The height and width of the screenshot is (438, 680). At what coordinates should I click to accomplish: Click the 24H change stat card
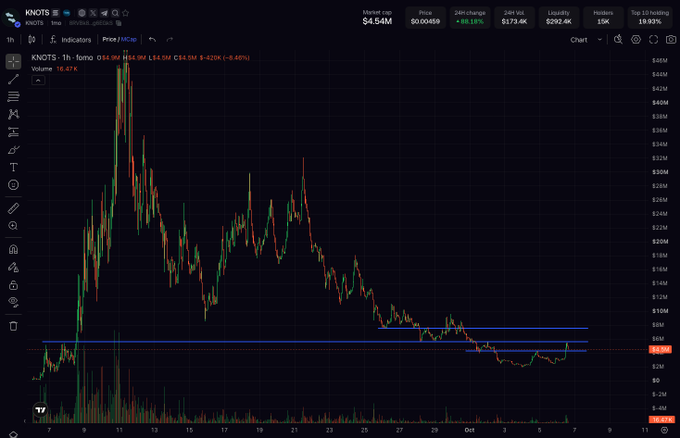pos(470,17)
